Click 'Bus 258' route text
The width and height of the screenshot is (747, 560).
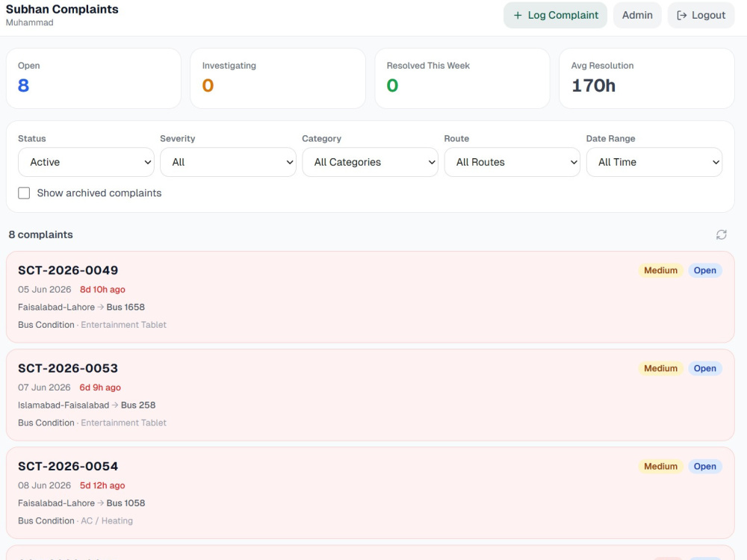coord(138,405)
